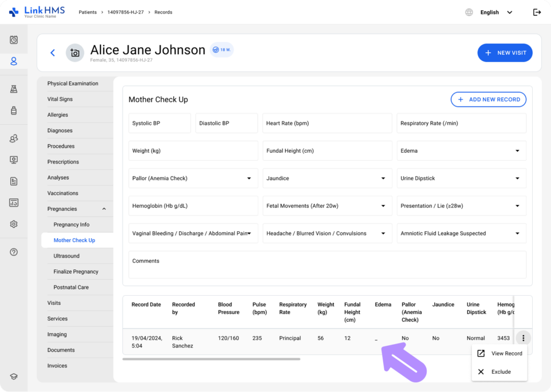This screenshot has height=392, width=551.
Task: Click the calendar icon in left sidebar
Action: [x=14, y=40]
